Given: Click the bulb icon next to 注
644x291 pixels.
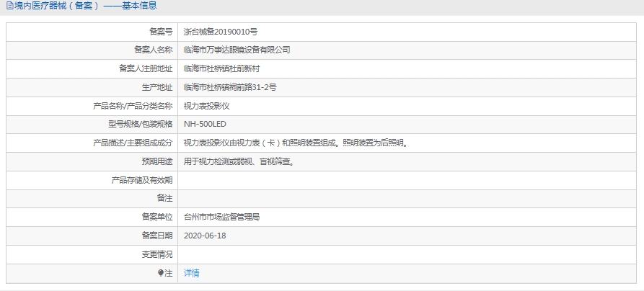Looking at the screenshot, I should click(161, 274).
